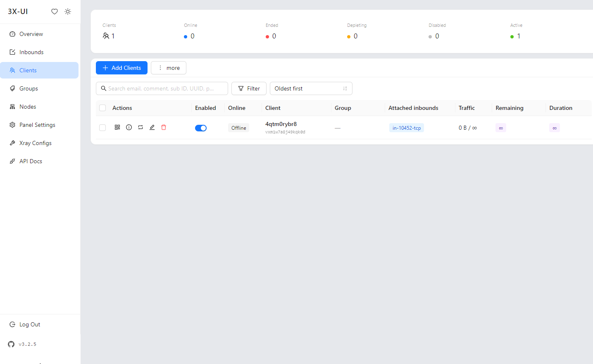Click the 3X-UI logo title
The image size is (593, 364).
[18, 12]
